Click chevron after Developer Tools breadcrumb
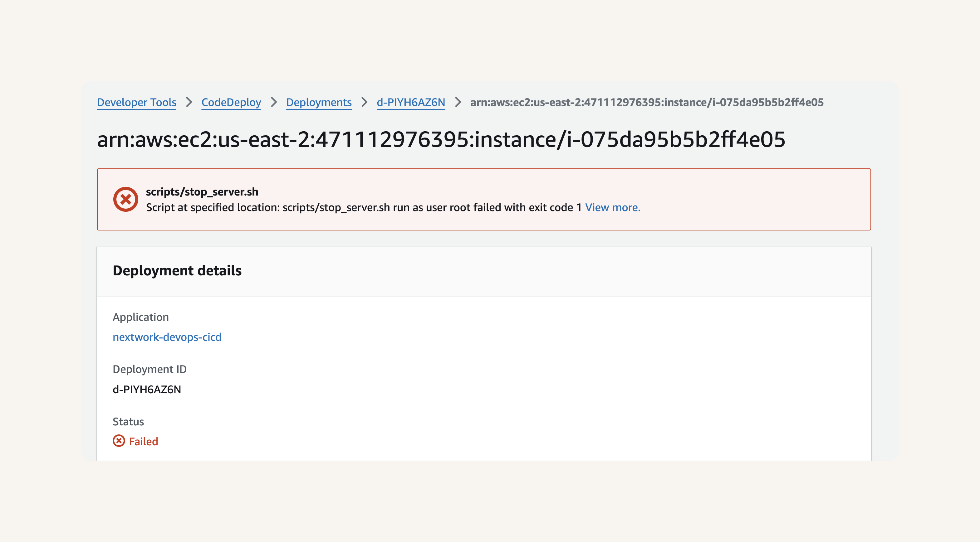Screen dimensions: 980x542 (189, 102)
